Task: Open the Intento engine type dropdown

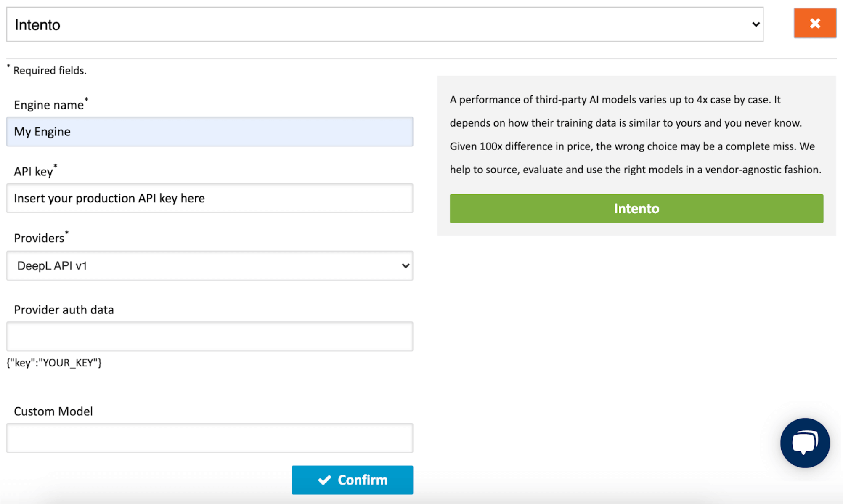Action: pyautogui.click(x=384, y=24)
